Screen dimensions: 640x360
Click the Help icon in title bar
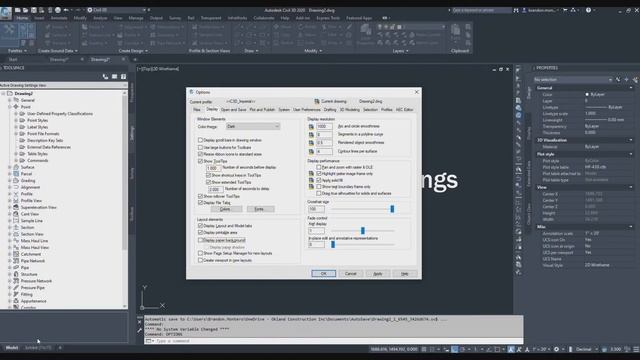pos(588,10)
